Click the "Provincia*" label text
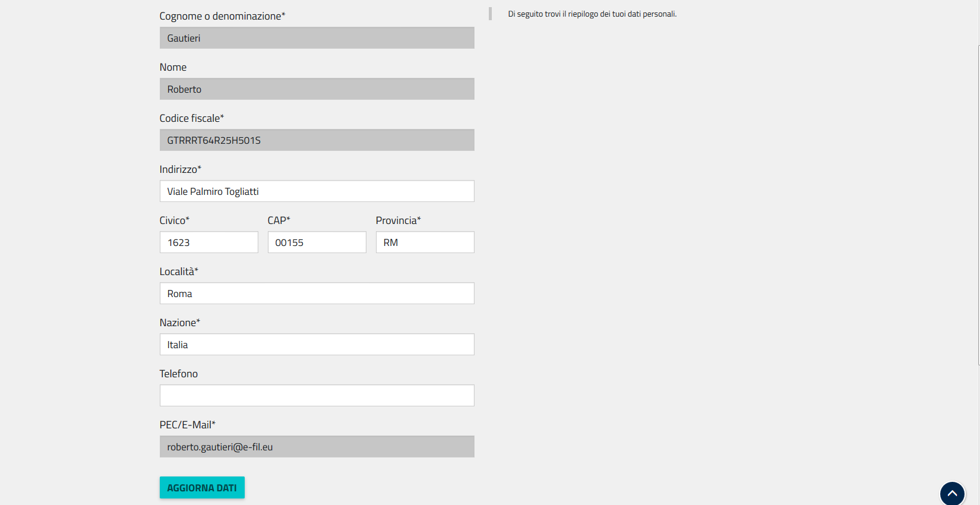980x505 pixels. pos(398,220)
